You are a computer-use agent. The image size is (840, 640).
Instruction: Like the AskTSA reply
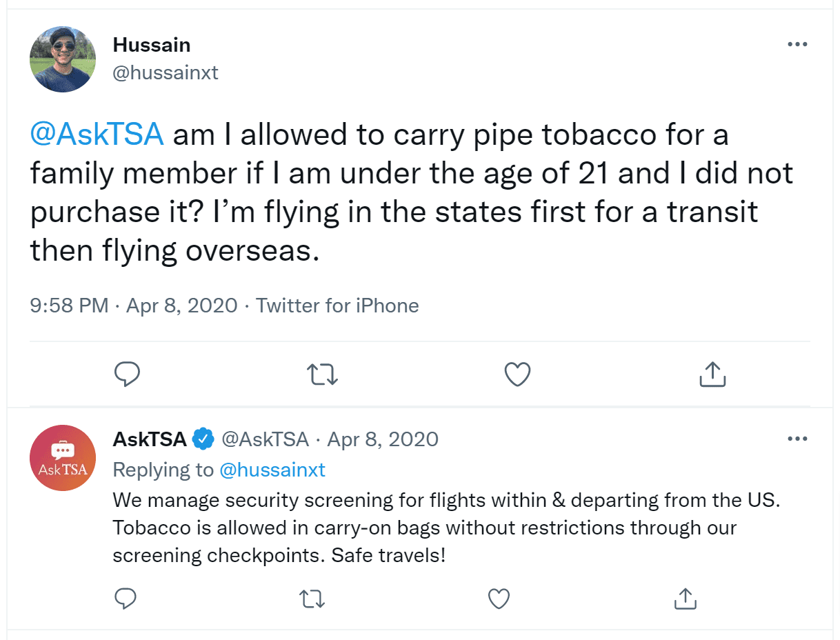tap(499, 599)
